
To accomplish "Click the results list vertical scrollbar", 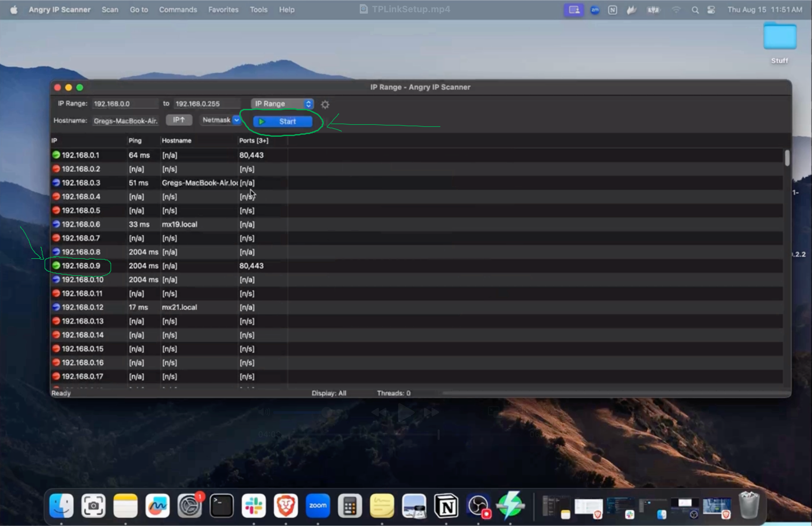I will click(787, 158).
